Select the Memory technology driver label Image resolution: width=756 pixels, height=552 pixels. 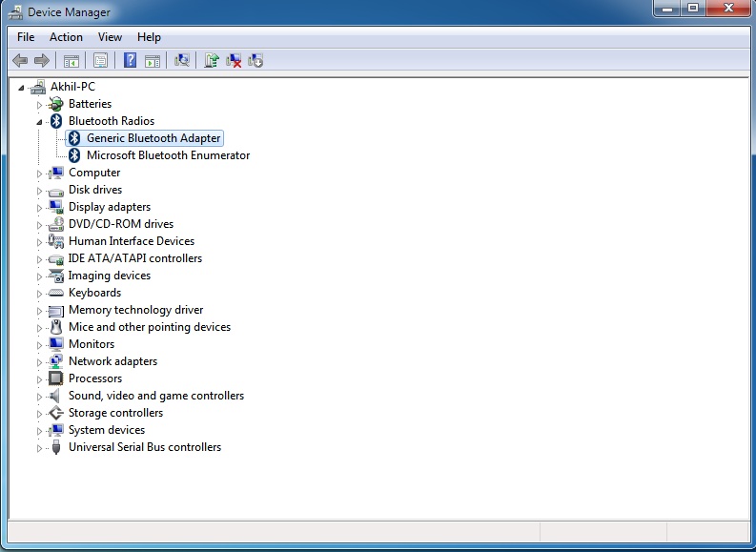point(136,310)
